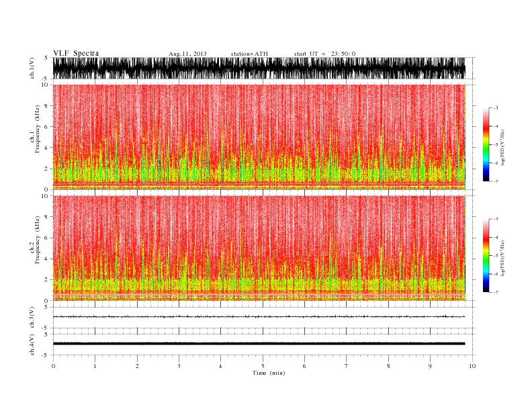This screenshot has height=411, width=532.
Task: Click the ch.2 log(PSD) colorbar label
Action: coord(503,258)
